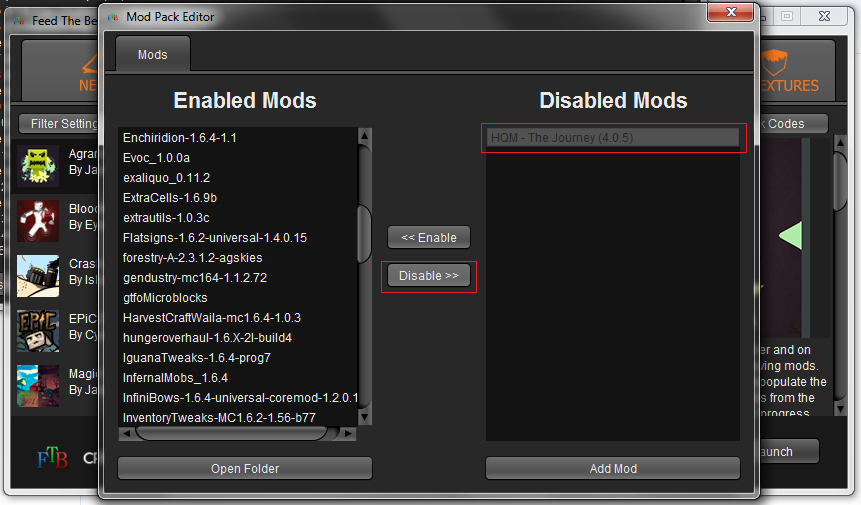Select IguanaTweaks-1.6.4-prog7 entry
Viewport: 861px width, 505px height.
pos(238,358)
